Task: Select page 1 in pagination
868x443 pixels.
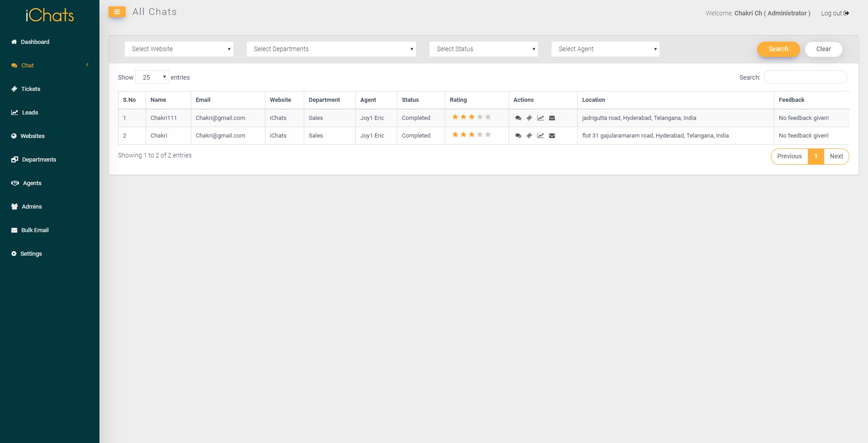Action: click(816, 156)
